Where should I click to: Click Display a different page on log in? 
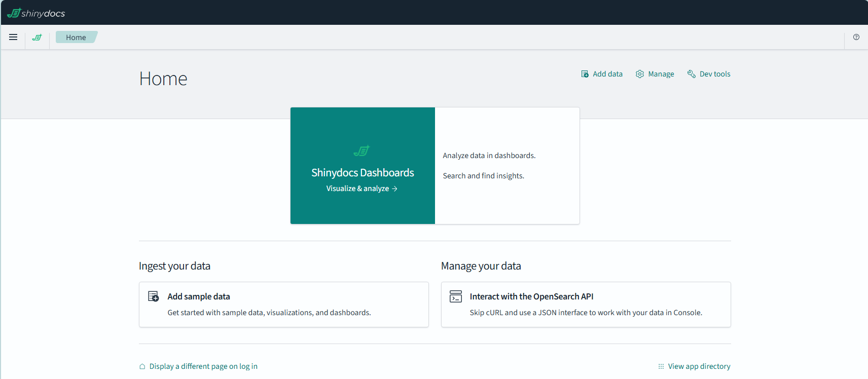tap(203, 366)
